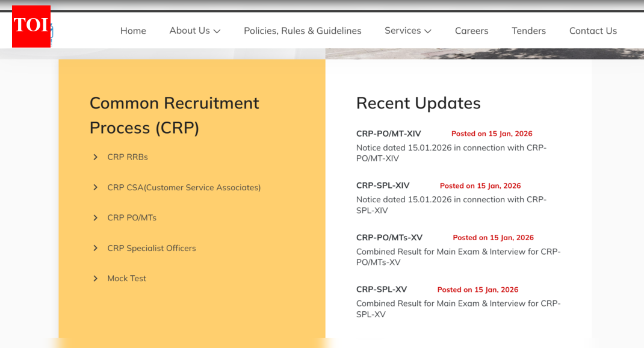
Task: Open Policies, Rules & Guidelines
Action: point(302,31)
